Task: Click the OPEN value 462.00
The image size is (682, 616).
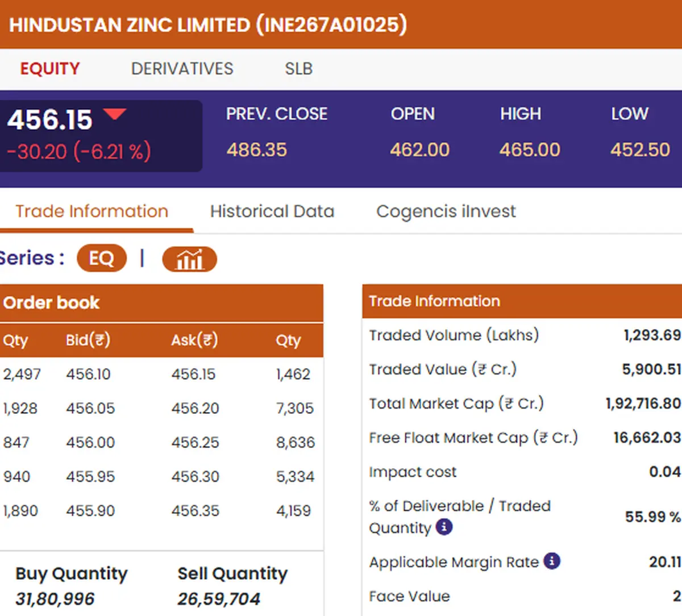Action: tap(420, 150)
